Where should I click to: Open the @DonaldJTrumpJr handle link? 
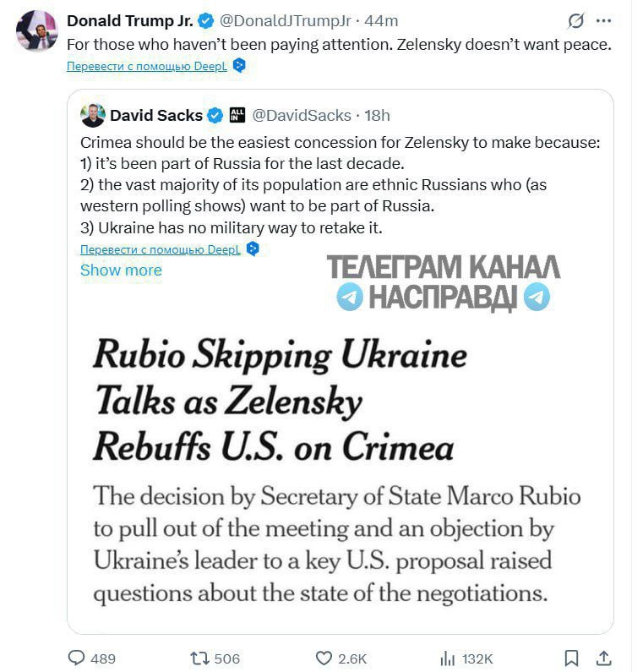pyautogui.click(x=285, y=20)
